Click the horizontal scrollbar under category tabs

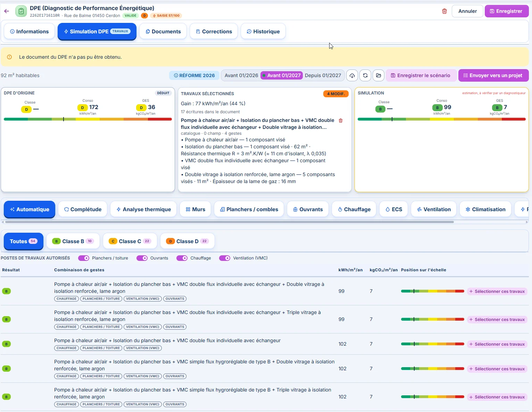(x=229, y=222)
